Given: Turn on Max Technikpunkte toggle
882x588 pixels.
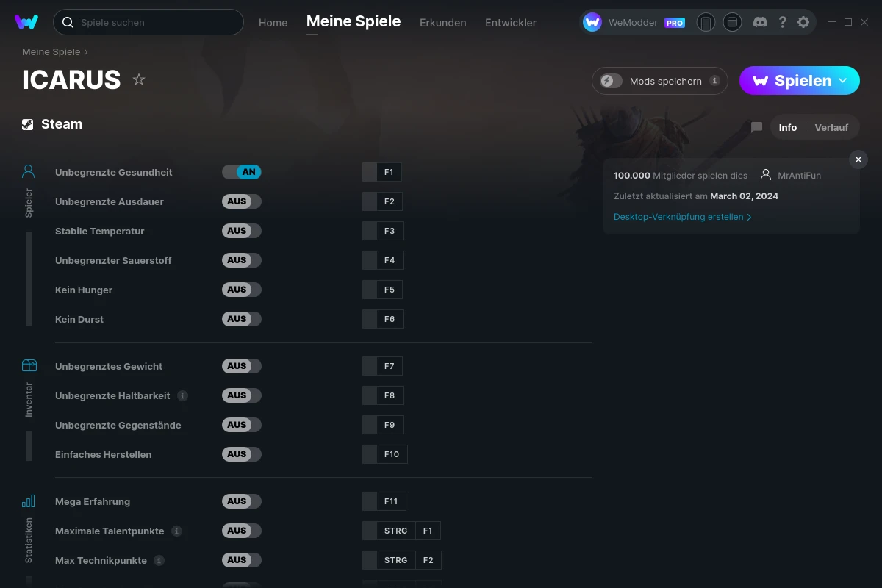Looking at the screenshot, I should (x=242, y=560).
